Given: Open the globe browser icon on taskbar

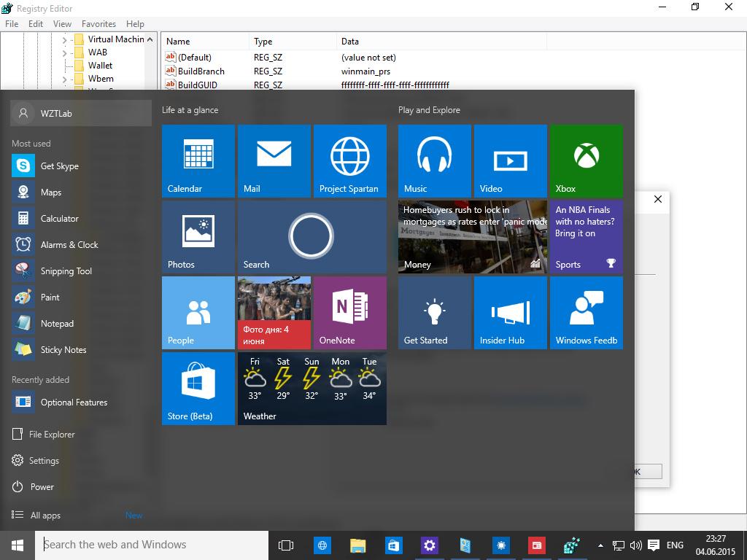Looking at the screenshot, I should [322, 545].
